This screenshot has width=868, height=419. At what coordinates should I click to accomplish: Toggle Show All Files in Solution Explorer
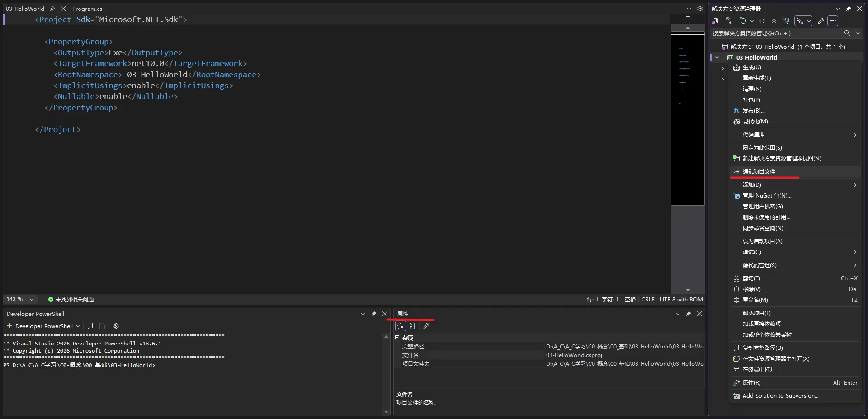[x=786, y=21]
